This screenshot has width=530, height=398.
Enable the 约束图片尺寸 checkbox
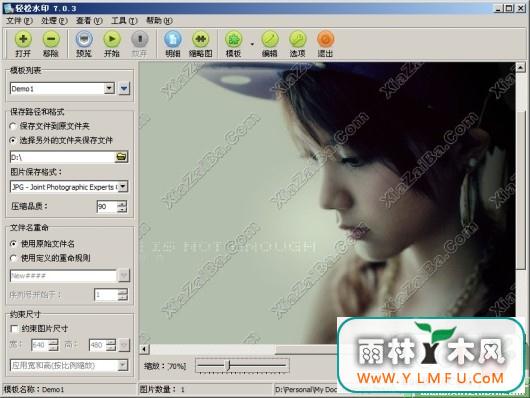[x=15, y=329]
